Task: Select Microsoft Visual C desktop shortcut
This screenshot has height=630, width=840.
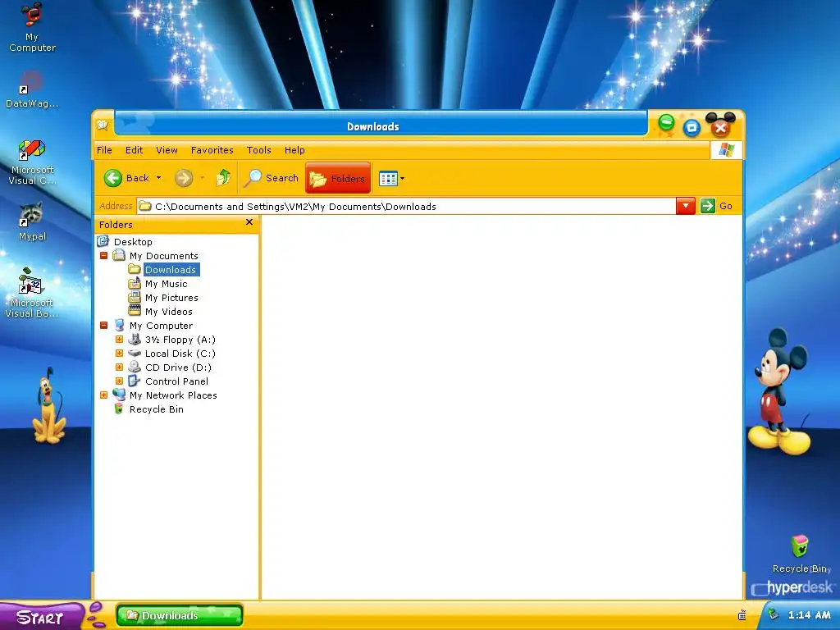Action: click(32, 162)
